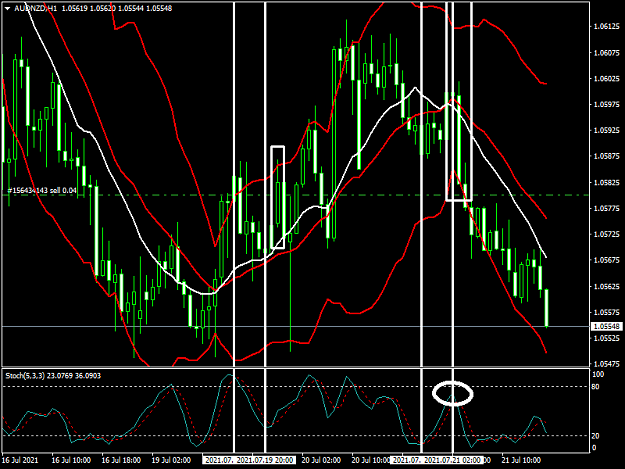Click the 1.05625 price scale label
Screen dimensions: 625x469
pos(607,287)
